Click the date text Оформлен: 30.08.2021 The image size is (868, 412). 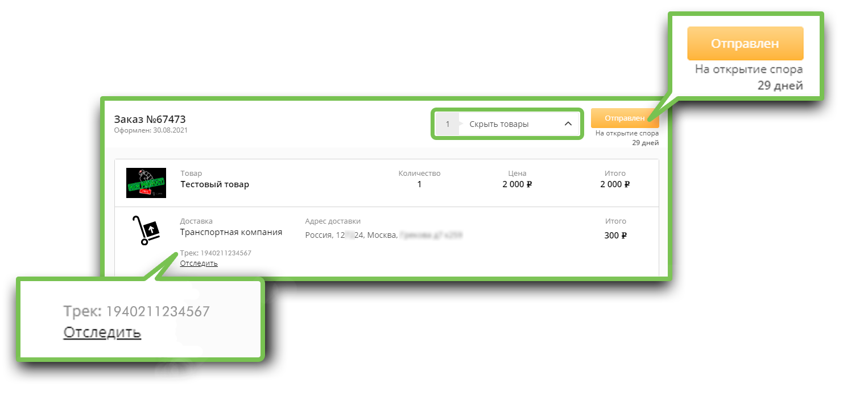pos(151,130)
